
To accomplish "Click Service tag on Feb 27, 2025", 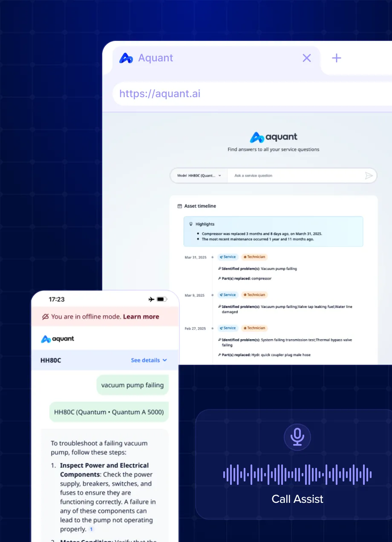I will pos(228,328).
